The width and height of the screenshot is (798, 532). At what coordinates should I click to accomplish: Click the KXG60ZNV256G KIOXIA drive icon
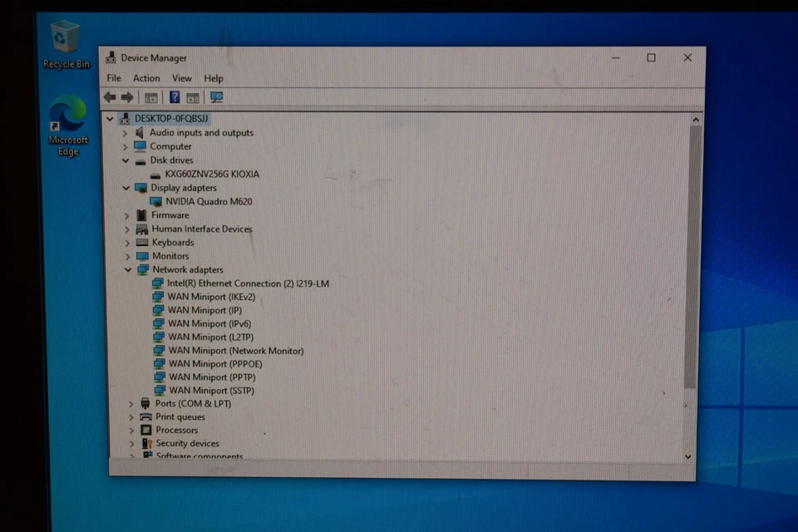click(155, 175)
